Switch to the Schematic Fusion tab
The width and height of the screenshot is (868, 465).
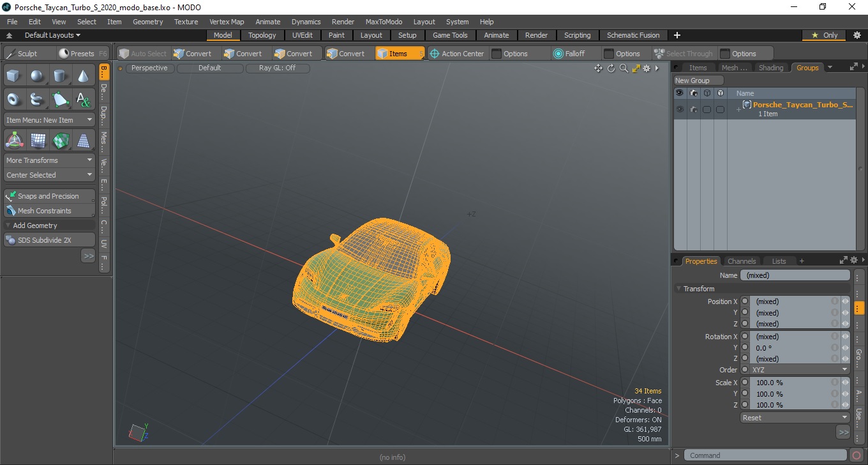pos(633,35)
